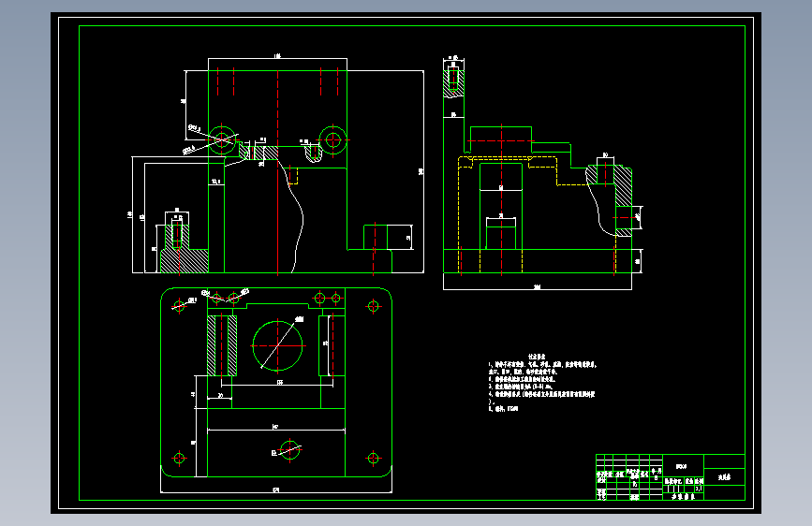Viewport: 812px width, 526px height.
Task: Select the left hatched strip in the plan view
Action: (x=212, y=345)
